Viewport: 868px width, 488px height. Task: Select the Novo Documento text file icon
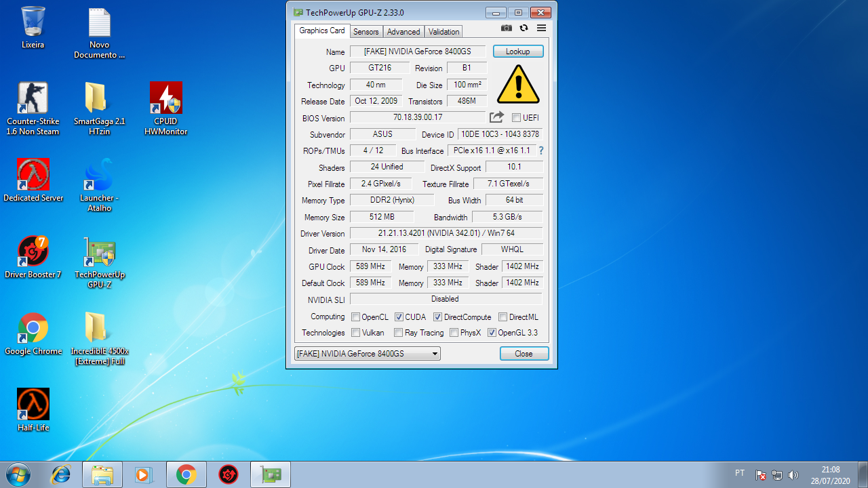99,33
